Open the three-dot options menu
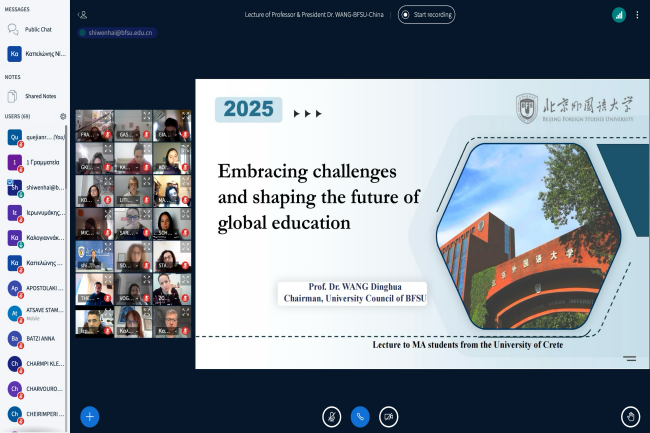 637,15
